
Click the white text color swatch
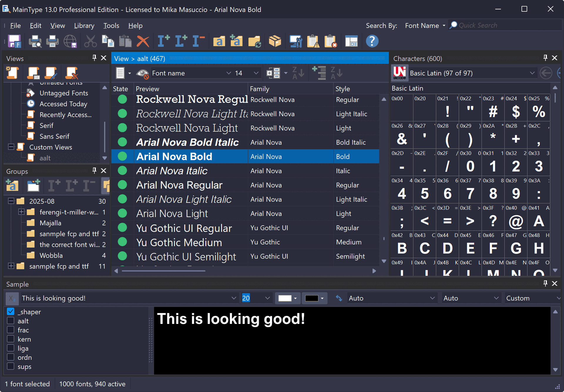(x=285, y=298)
